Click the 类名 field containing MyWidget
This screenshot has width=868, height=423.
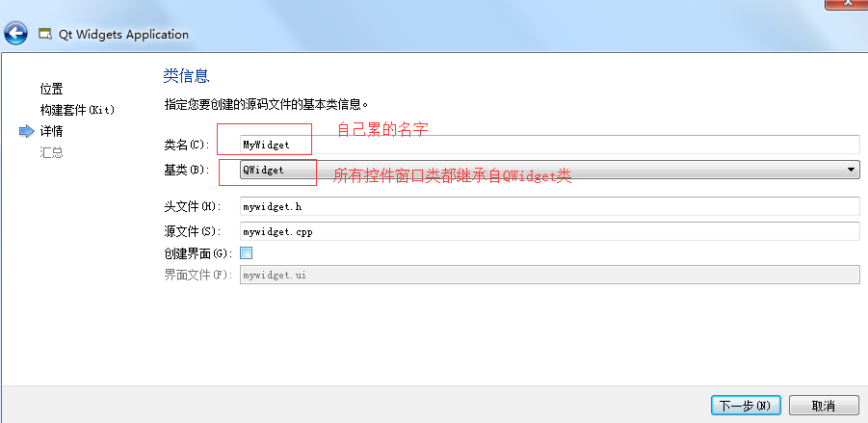click(550, 145)
